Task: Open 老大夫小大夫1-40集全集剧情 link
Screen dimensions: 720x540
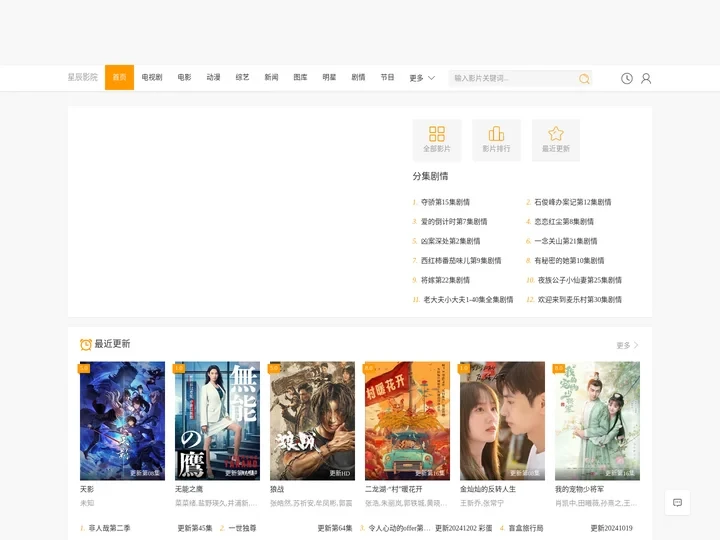Action: [x=468, y=299]
